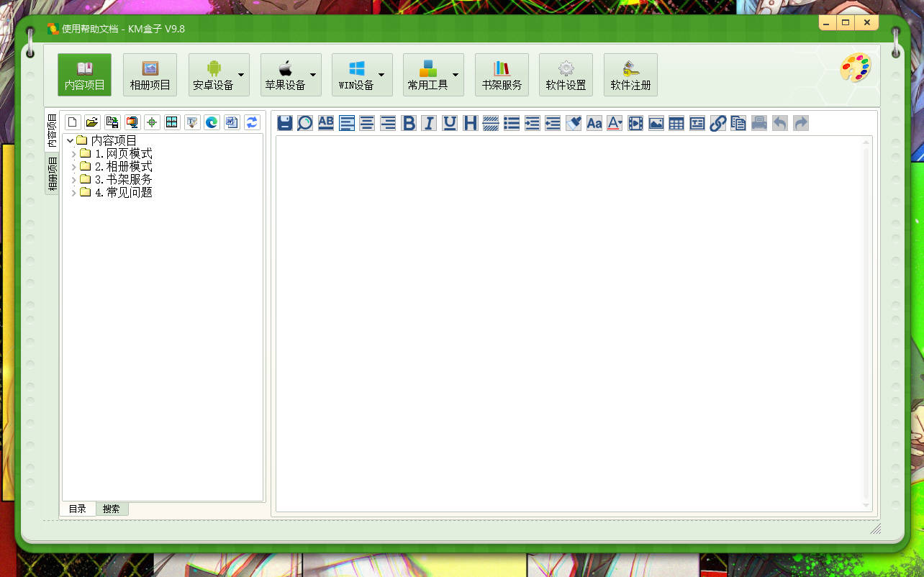
Task: Insert video using the film icon
Action: [635, 123]
